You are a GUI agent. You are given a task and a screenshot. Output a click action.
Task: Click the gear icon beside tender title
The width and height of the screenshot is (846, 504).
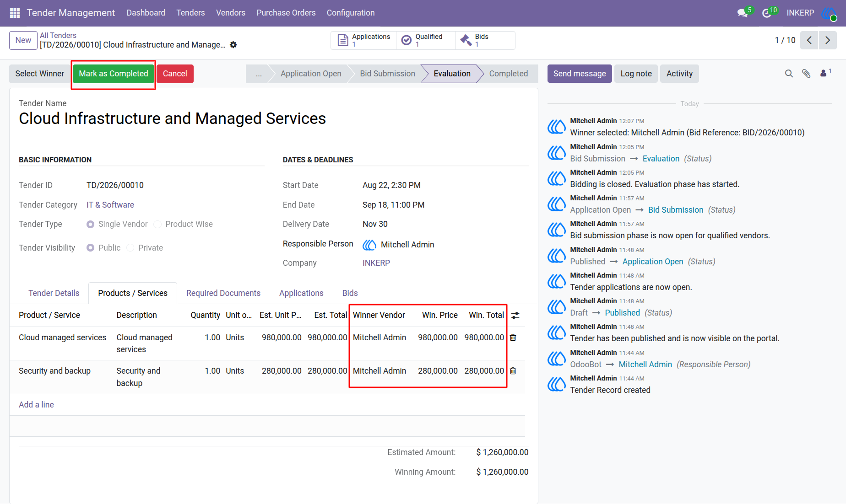pyautogui.click(x=233, y=45)
